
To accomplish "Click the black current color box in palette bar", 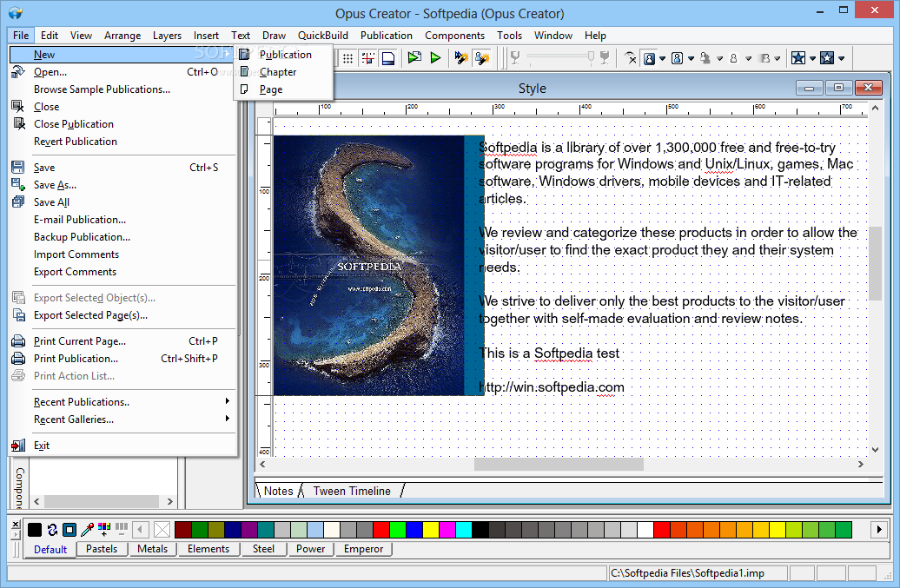I will tap(35, 530).
